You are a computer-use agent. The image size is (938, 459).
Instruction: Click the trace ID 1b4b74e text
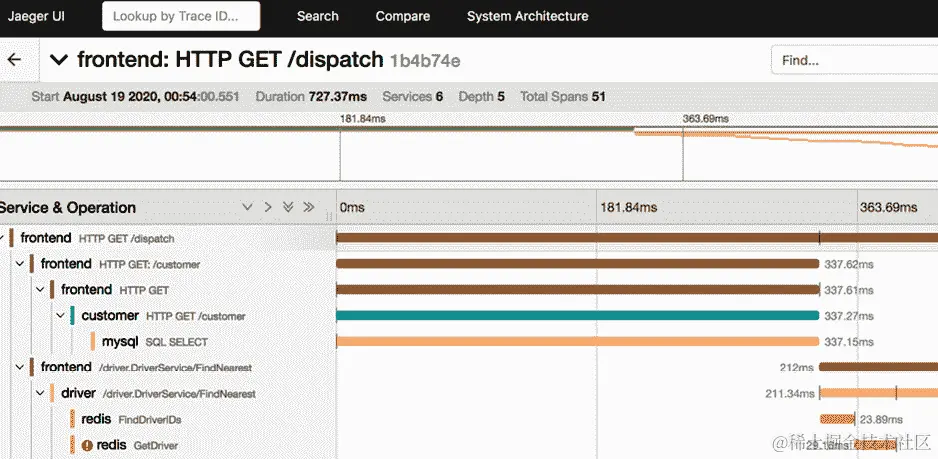(x=425, y=60)
